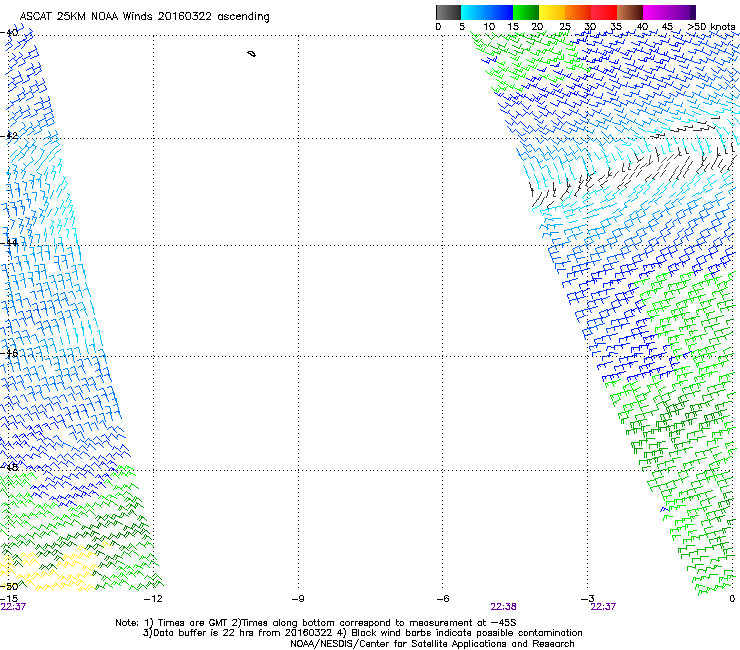Click the ASCAT 25KM NOAA Winds title
The height and width of the screenshot is (650, 740).
tap(144, 17)
